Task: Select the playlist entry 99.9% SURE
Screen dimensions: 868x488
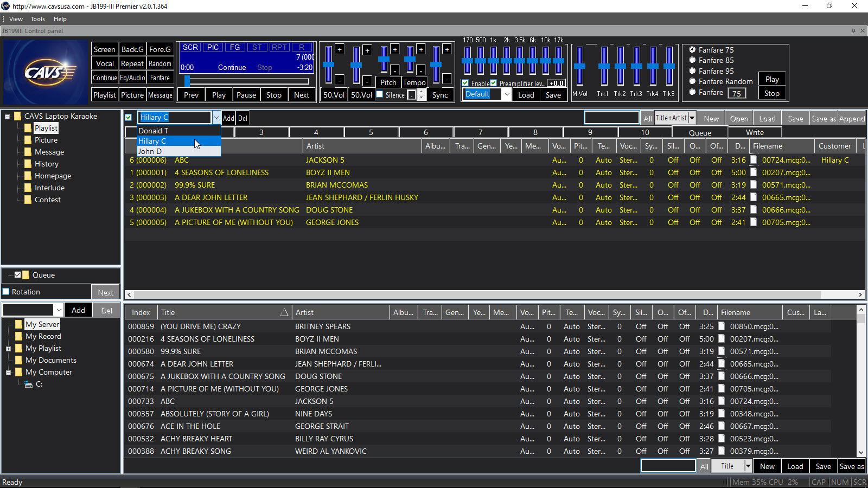Action: (x=195, y=185)
